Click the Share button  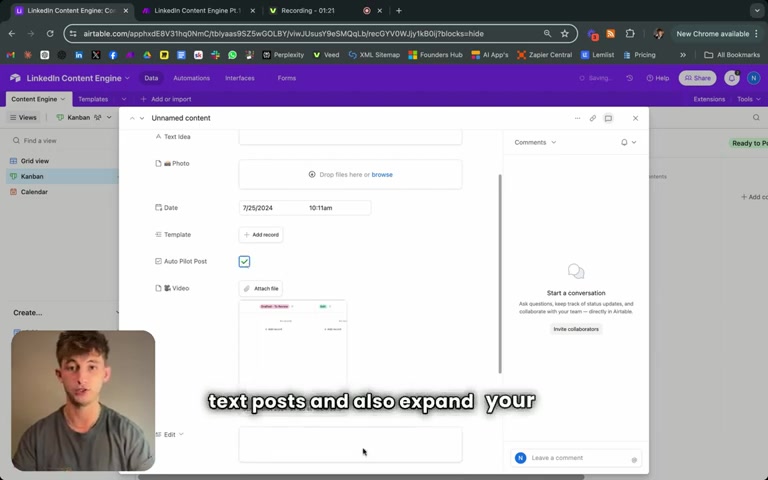click(x=697, y=78)
